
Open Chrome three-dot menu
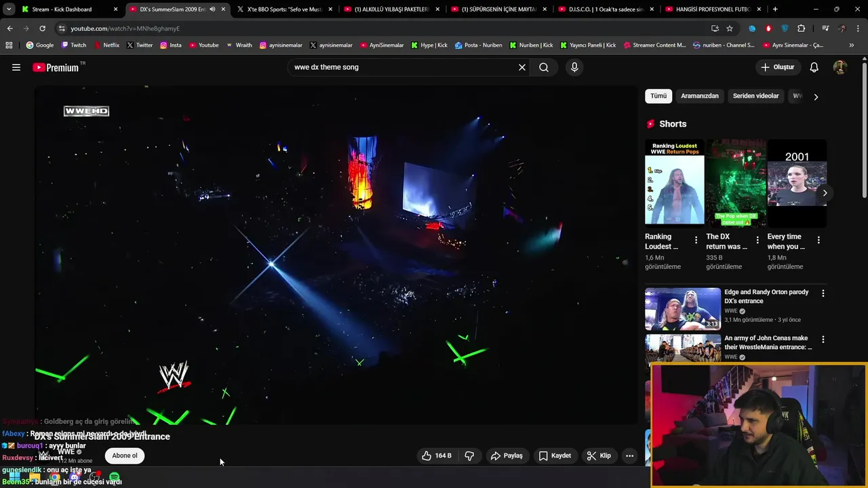click(858, 28)
